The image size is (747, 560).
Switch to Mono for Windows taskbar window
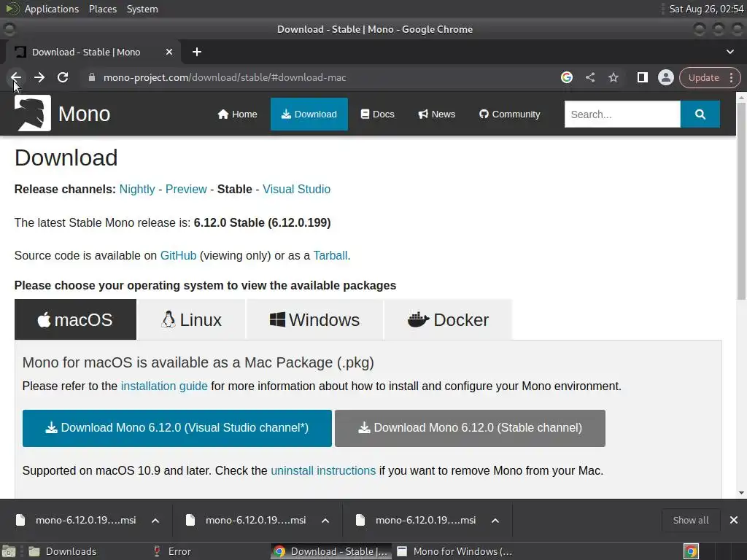tap(455, 551)
